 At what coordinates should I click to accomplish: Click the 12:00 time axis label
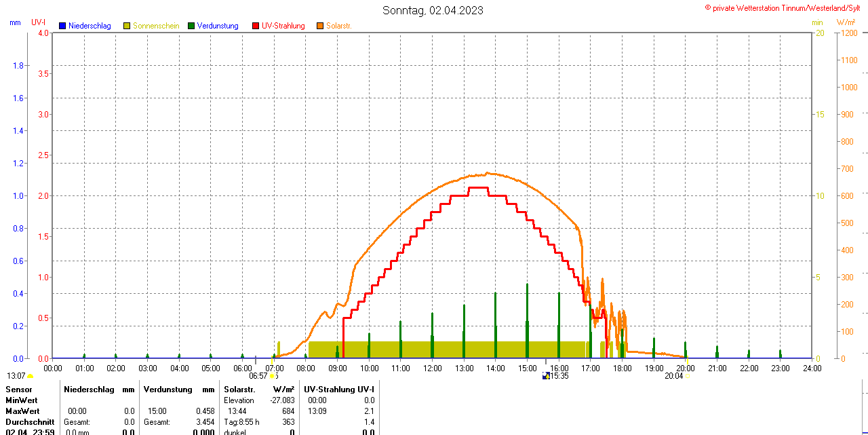click(x=433, y=368)
